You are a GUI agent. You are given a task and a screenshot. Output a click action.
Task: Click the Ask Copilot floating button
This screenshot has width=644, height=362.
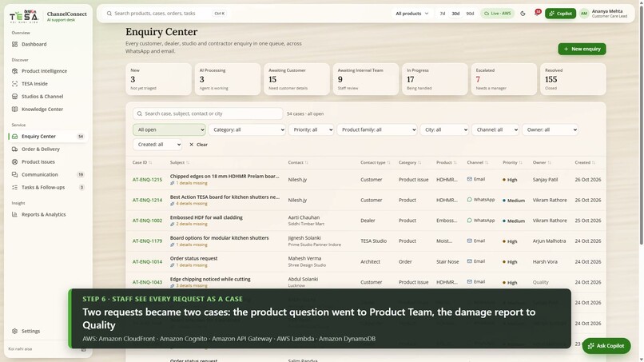click(606, 346)
